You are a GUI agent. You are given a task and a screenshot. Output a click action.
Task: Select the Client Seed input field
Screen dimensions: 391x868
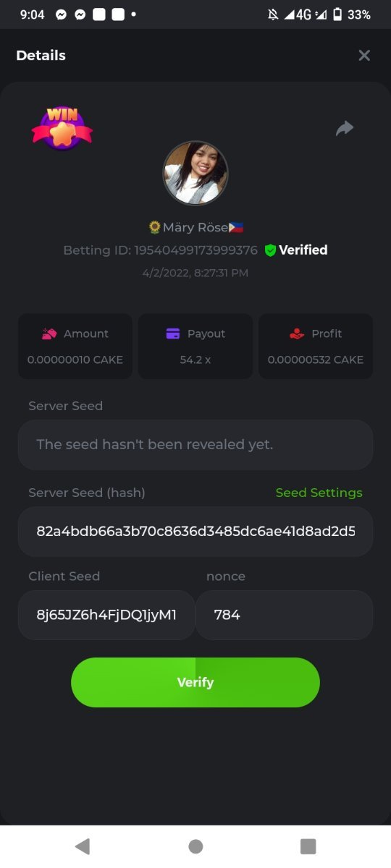106,615
